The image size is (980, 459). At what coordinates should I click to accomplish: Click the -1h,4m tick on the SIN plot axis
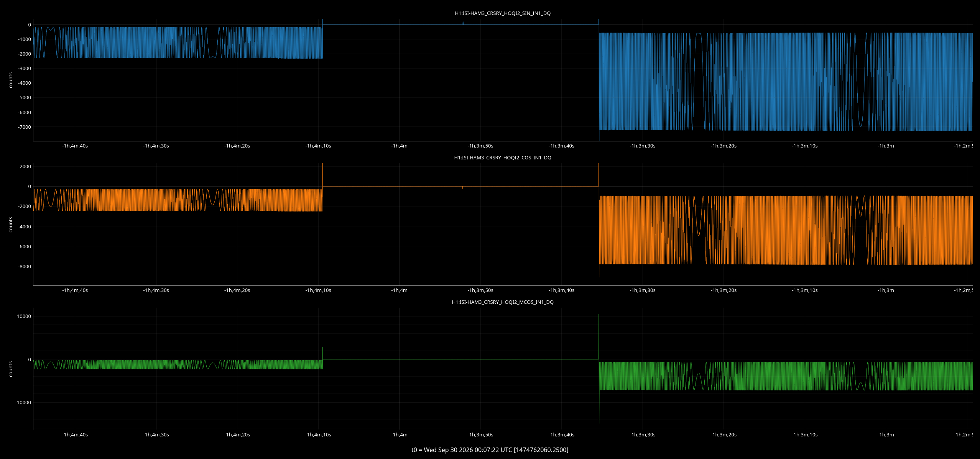[399, 146]
